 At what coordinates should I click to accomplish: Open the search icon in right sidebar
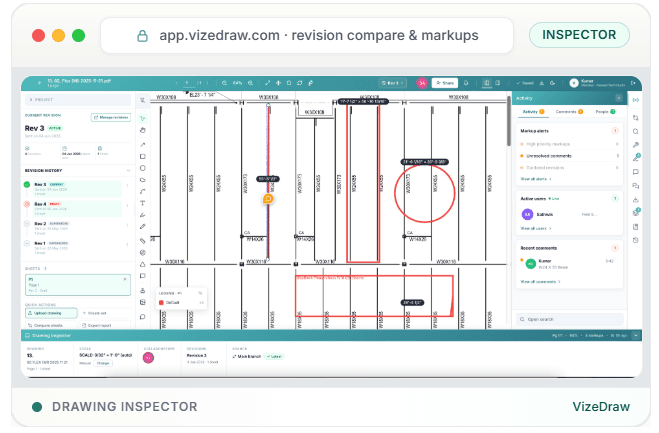coord(635,132)
